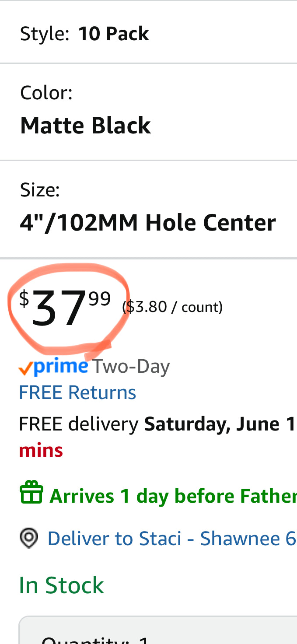Tap the "10 Pack" style value
The width and height of the screenshot is (297, 644).
tap(114, 34)
